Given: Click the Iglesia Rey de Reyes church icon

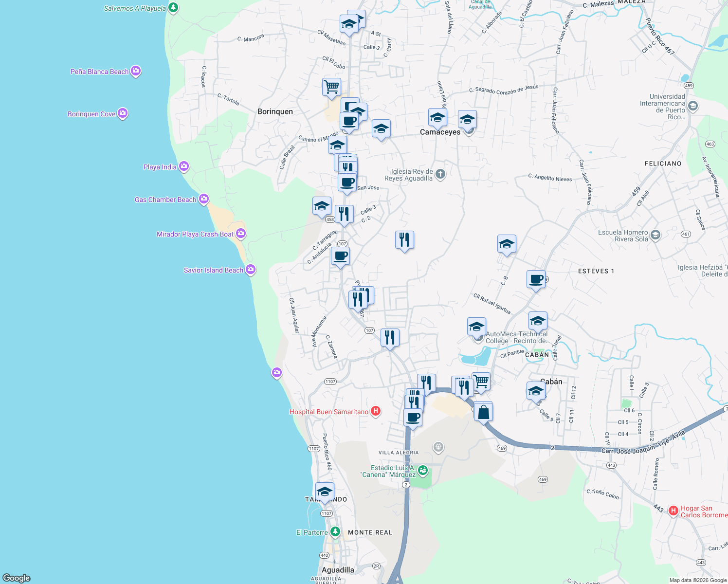Looking at the screenshot, I should tap(439, 174).
